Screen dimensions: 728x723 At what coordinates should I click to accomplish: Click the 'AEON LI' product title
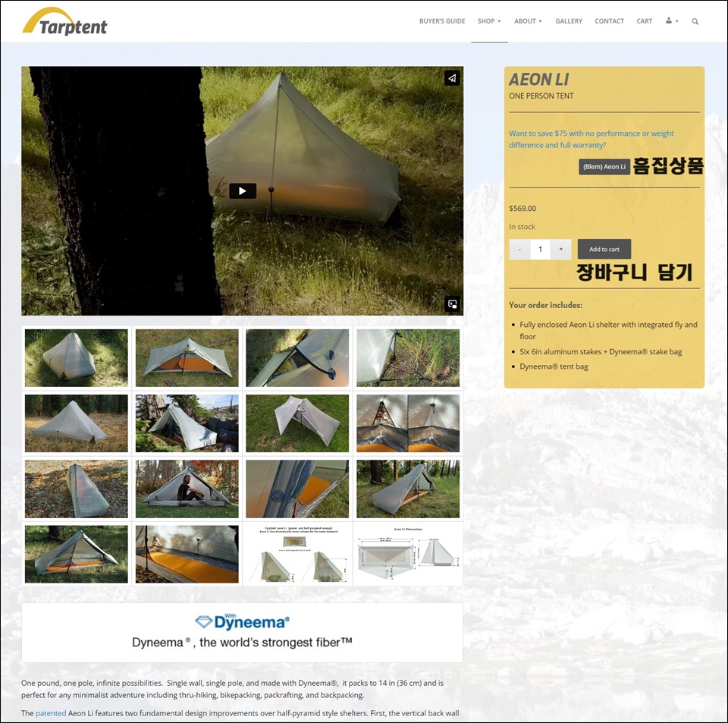click(x=538, y=80)
